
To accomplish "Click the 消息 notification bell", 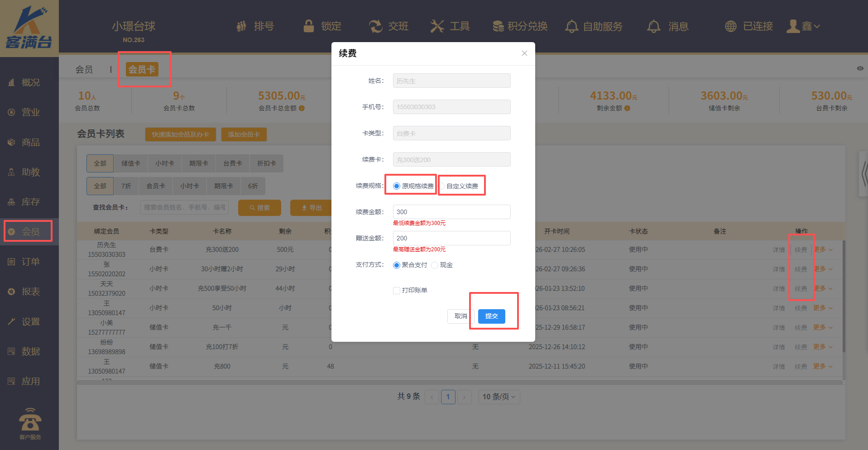I will (653, 26).
